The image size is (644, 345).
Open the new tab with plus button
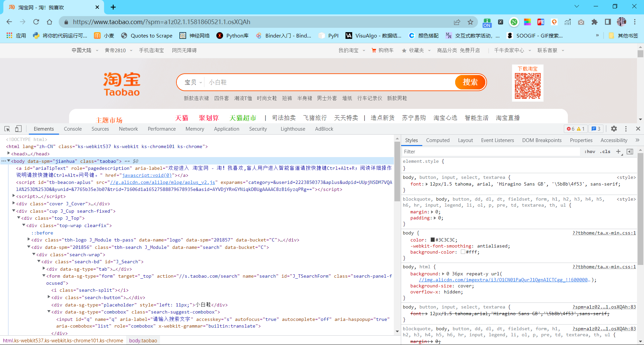click(113, 7)
